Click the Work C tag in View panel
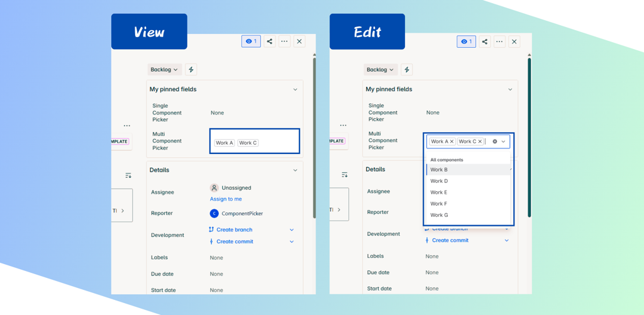Screen dimensions: 644x315 (x=248, y=143)
